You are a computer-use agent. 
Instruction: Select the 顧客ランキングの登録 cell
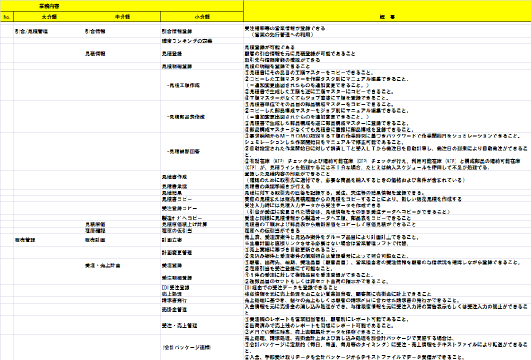[x=187, y=41]
